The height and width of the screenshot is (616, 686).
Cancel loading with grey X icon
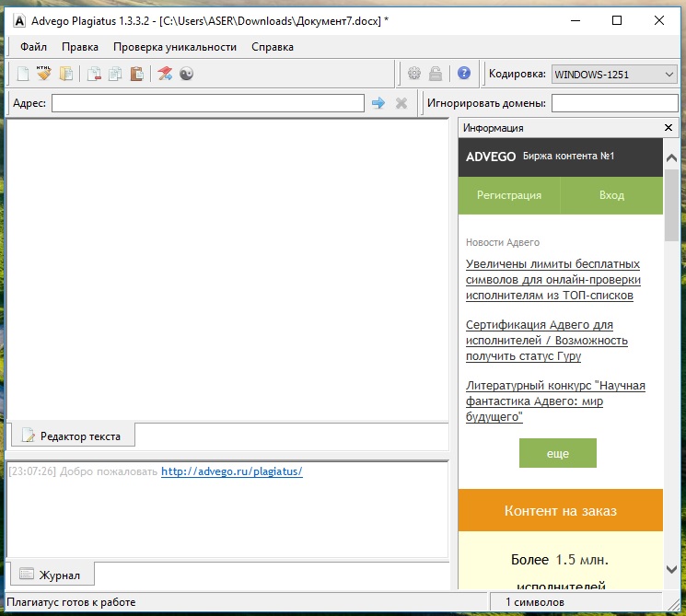pyautogui.click(x=401, y=103)
